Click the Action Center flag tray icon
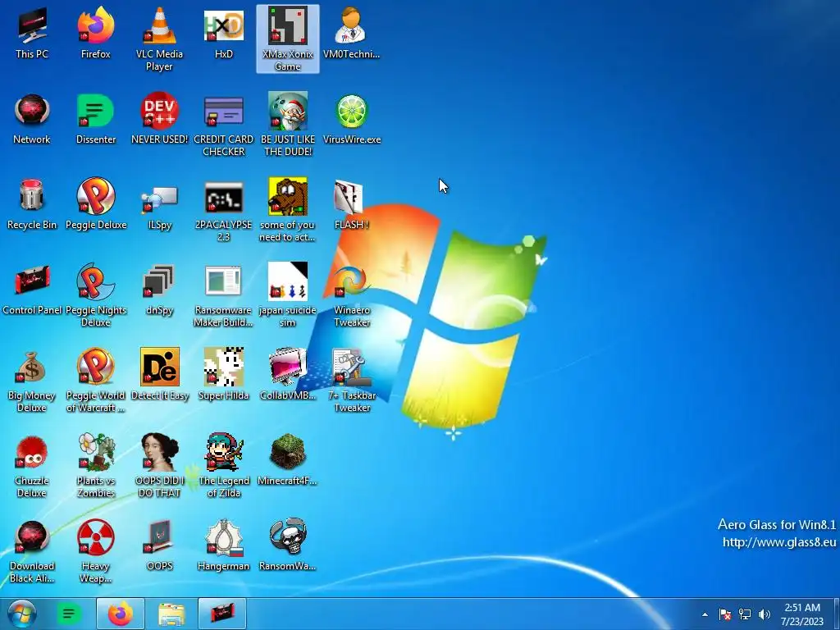The image size is (840, 630). tap(725, 614)
